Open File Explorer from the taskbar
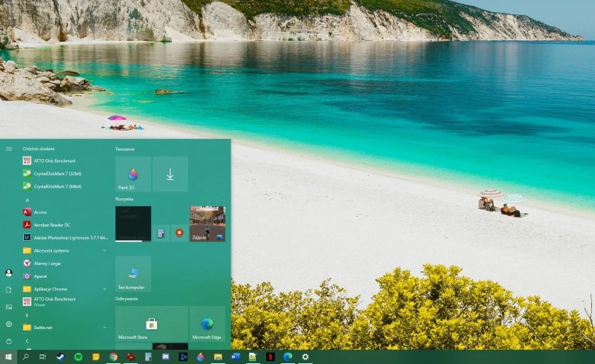 coord(218,357)
